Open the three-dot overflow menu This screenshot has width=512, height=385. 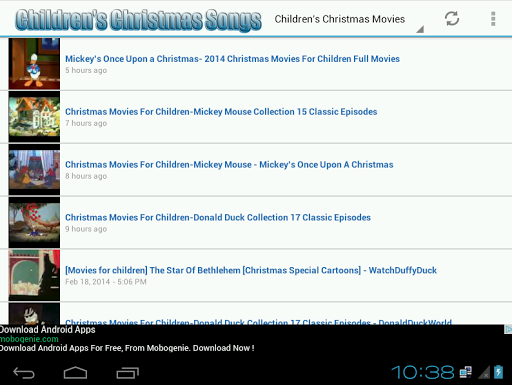tap(493, 19)
